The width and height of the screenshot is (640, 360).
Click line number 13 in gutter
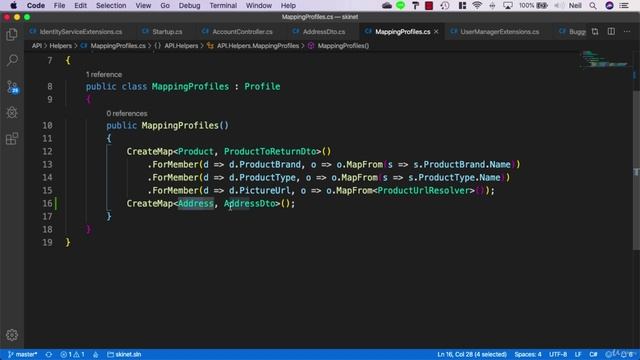coord(47,164)
